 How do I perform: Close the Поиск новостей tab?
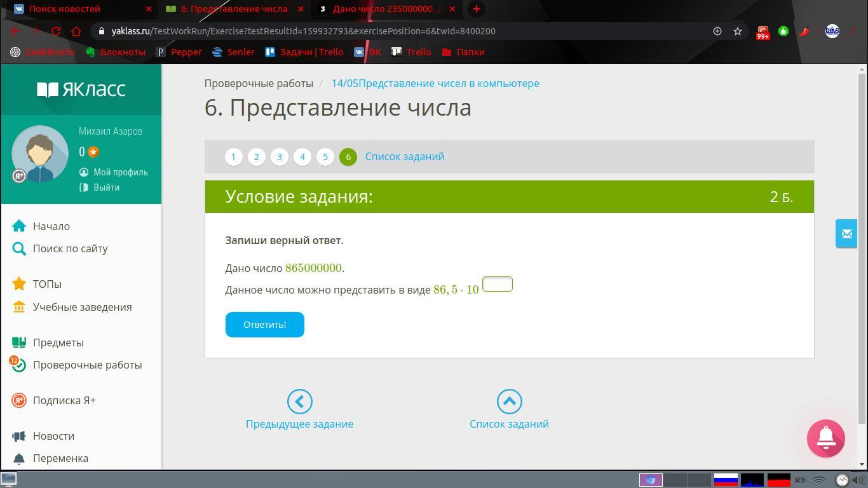[x=149, y=9]
